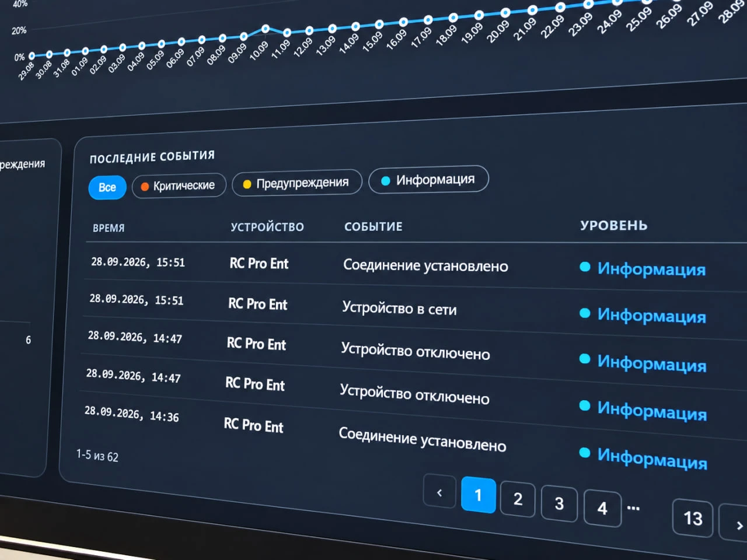Select the timestamp '28.09.2026, 14:36'
The width and height of the screenshot is (747, 560).
pos(131,414)
